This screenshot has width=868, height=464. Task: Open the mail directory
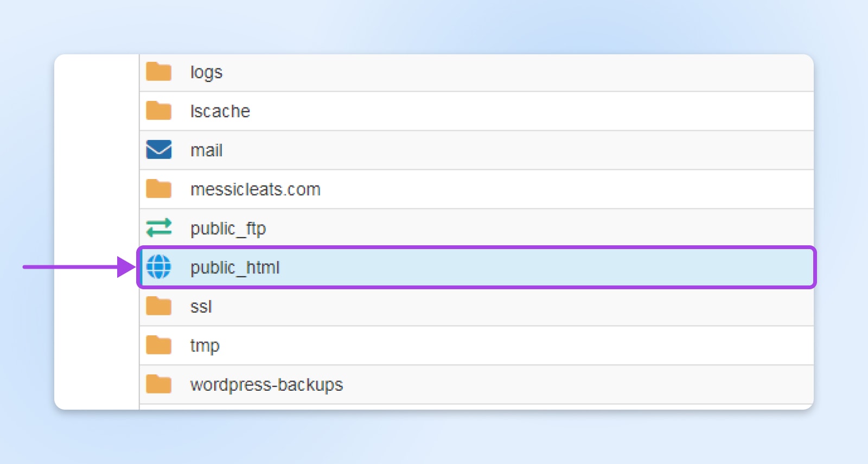(x=207, y=150)
